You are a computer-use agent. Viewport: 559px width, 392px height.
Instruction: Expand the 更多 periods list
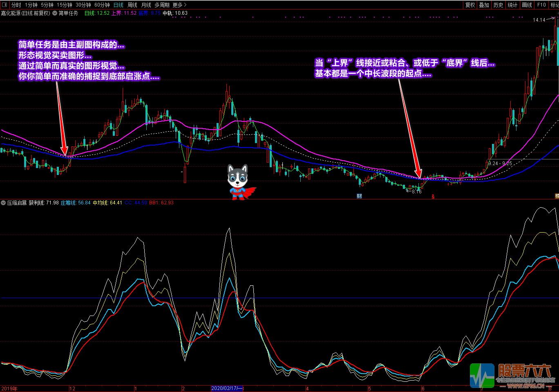pyautogui.click(x=179, y=5)
